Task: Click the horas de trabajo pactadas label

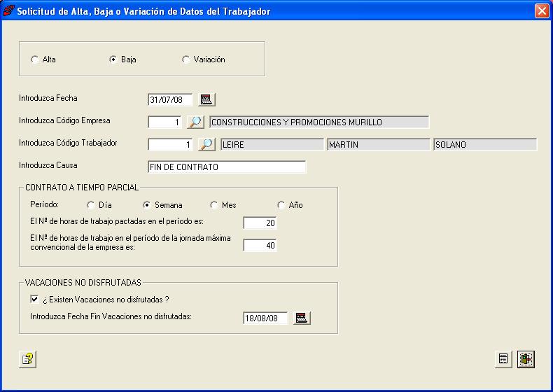Action: pos(117,221)
